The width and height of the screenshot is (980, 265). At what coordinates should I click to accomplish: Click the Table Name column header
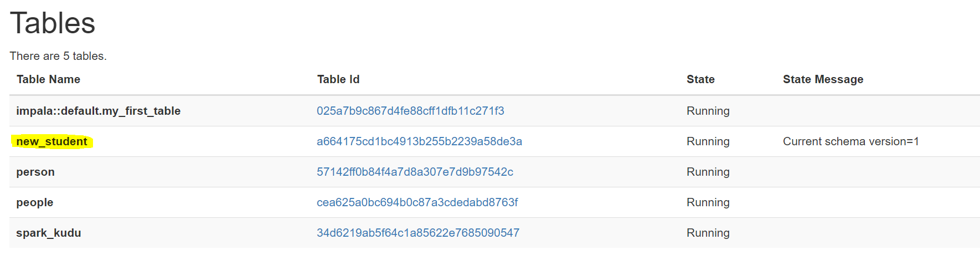(48, 79)
